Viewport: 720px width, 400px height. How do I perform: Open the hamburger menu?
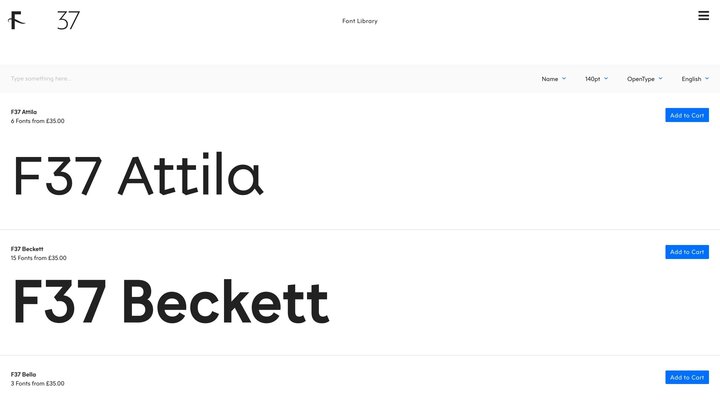point(704,15)
